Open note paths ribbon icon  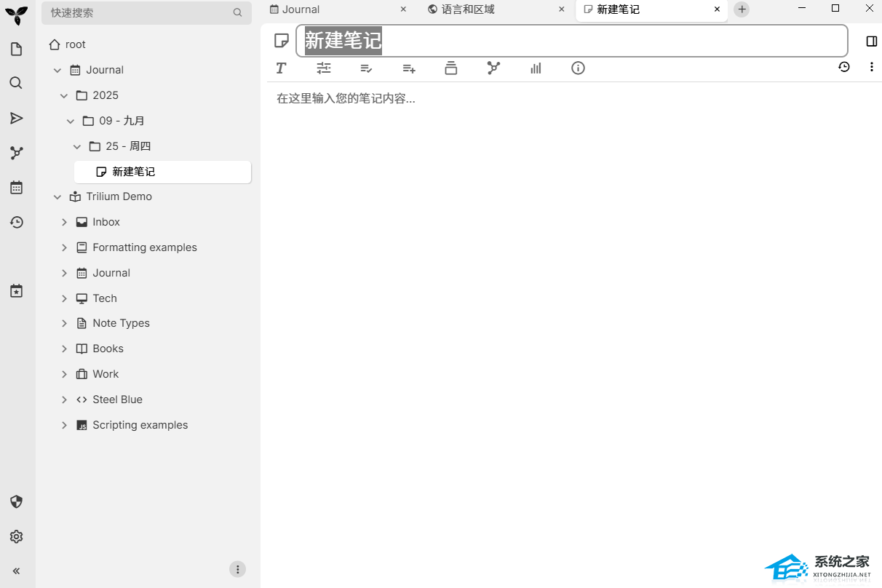coord(451,68)
